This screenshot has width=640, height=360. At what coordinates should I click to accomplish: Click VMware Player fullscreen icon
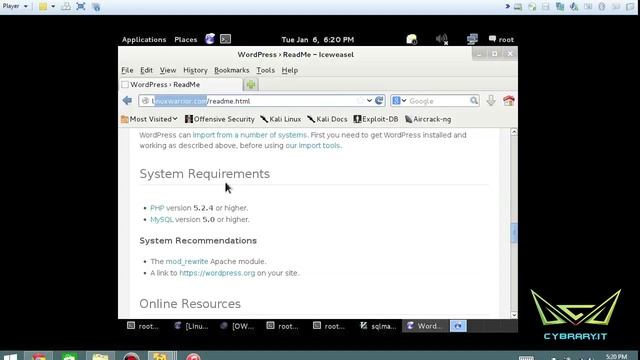(x=81, y=7)
